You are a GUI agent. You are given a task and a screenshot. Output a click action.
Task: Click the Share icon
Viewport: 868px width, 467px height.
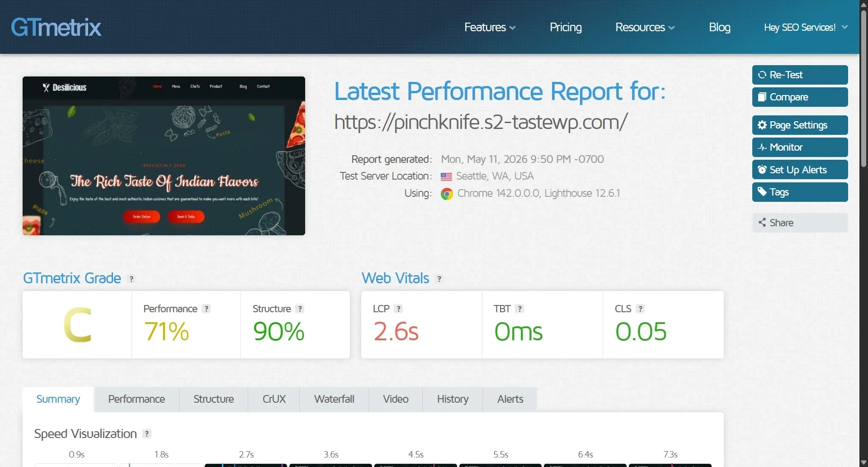(x=762, y=222)
